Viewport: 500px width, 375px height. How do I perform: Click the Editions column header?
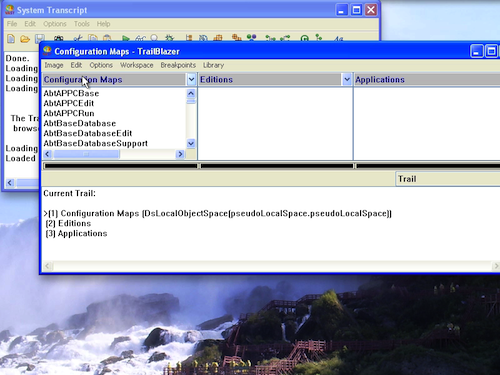[270, 80]
